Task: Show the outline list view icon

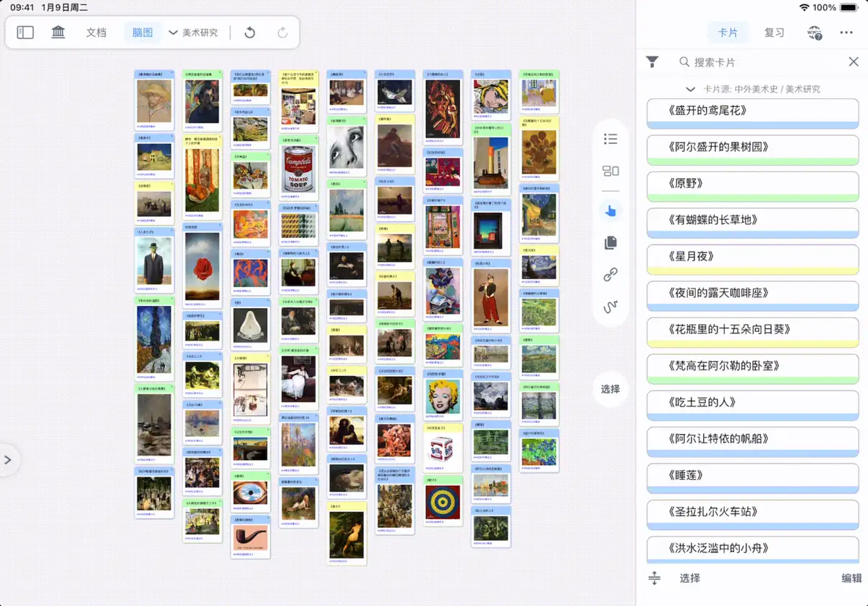Action: 610,139
